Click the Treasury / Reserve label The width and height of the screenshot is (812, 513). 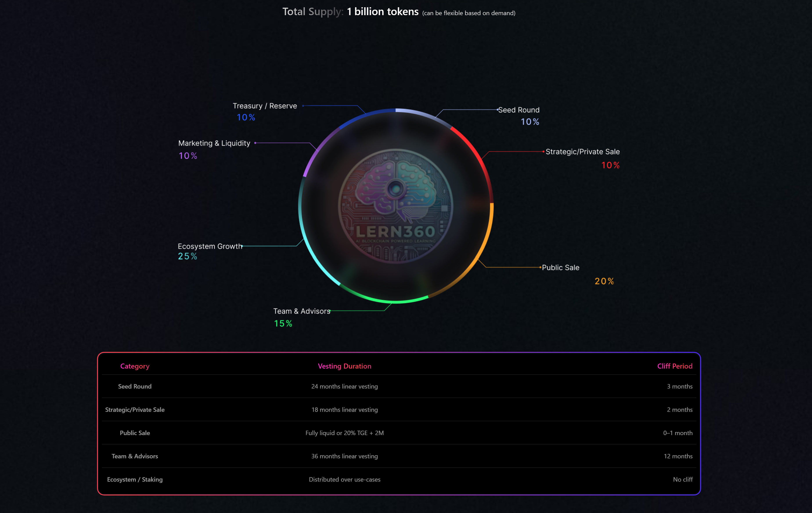265,106
